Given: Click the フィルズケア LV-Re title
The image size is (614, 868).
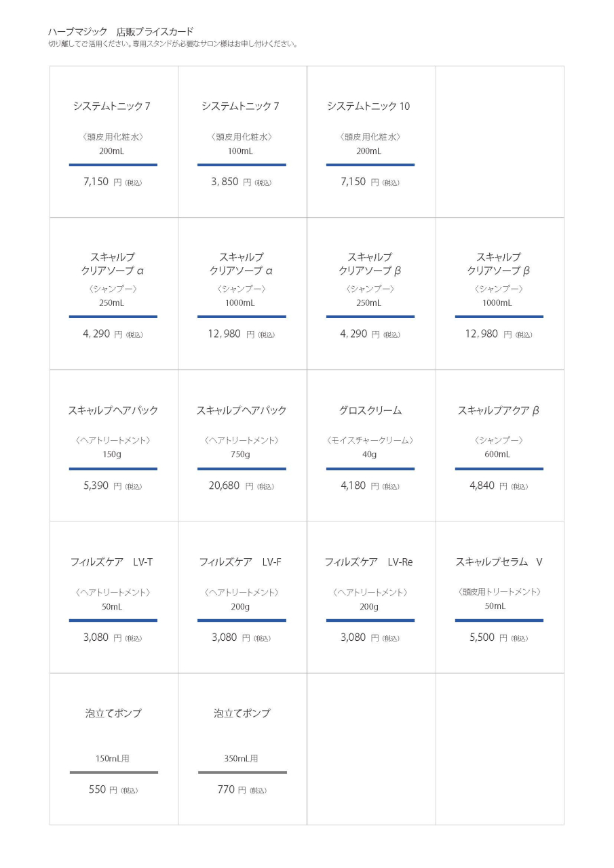Looking at the screenshot, I should 368,562.
